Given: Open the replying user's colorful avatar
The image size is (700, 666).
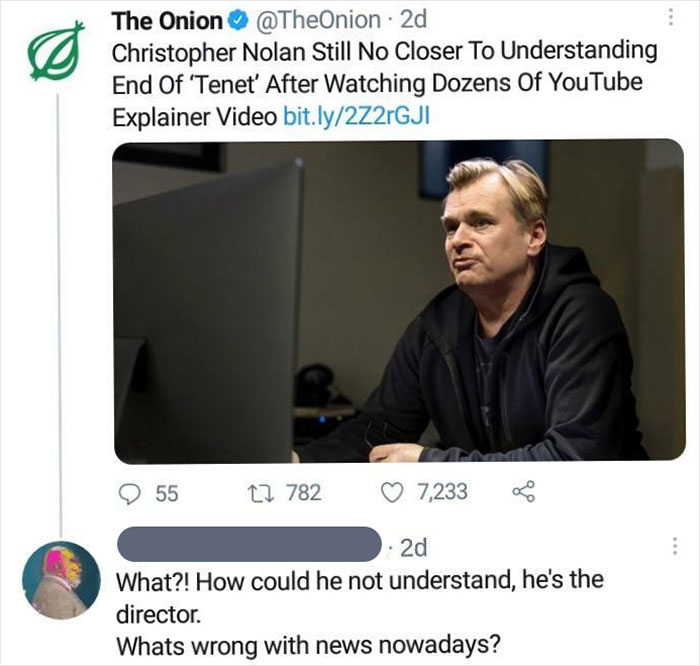Looking at the screenshot, I should [61, 578].
